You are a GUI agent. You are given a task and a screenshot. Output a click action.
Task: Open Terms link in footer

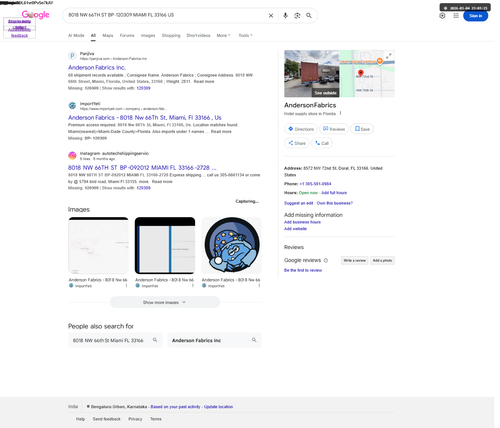(156, 419)
